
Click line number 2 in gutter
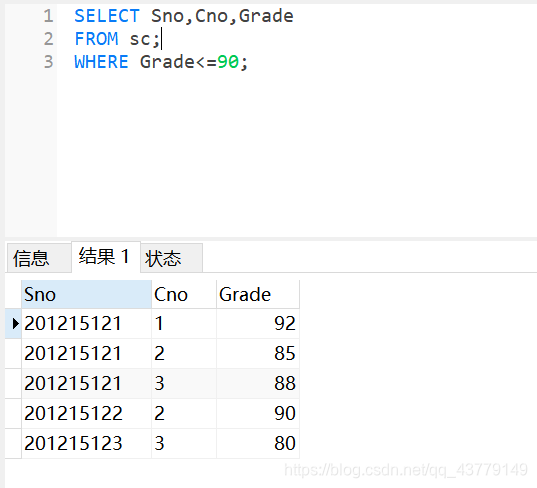click(x=48, y=39)
